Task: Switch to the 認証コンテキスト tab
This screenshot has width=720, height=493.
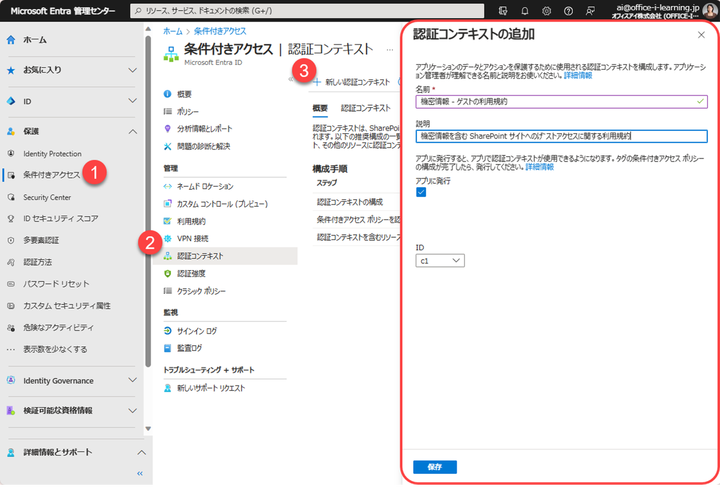Action: pos(366,108)
